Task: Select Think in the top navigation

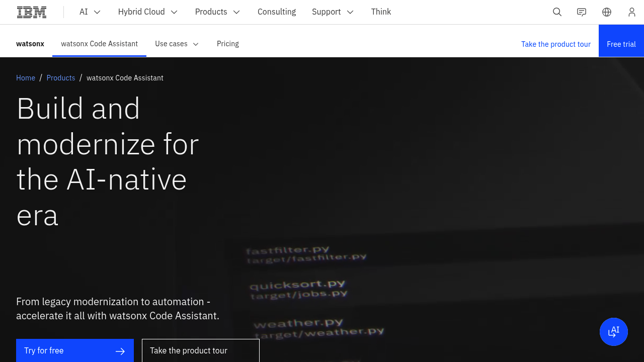Action: tap(381, 12)
